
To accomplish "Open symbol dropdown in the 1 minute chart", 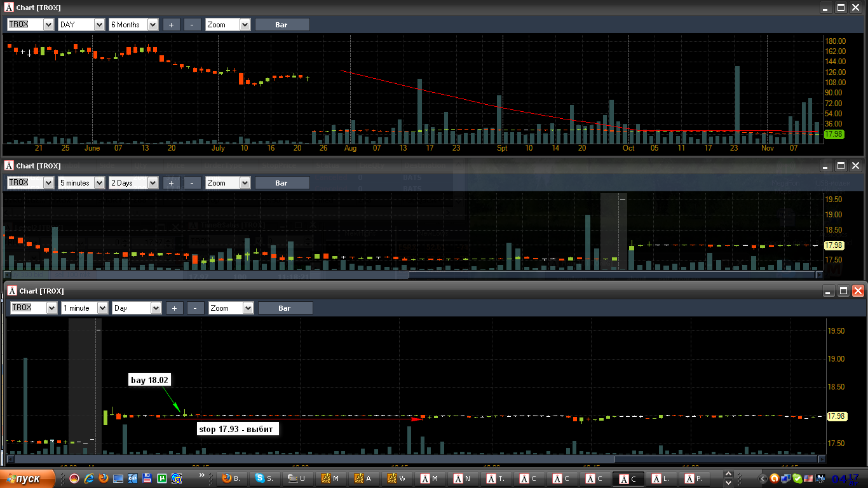I will pos(51,308).
